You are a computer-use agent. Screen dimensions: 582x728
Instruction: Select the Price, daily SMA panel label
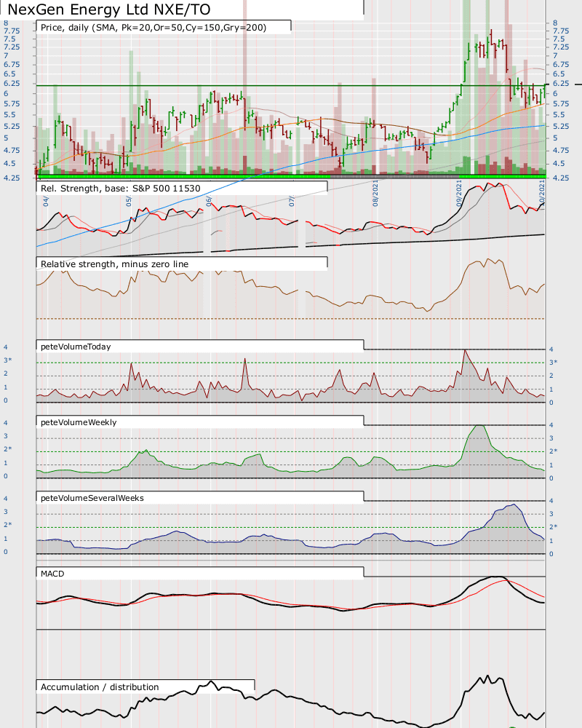tap(154, 28)
